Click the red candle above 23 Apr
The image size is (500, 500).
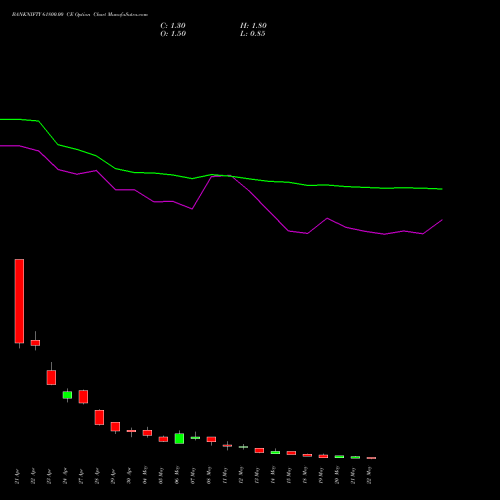click(x=51, y=377)
